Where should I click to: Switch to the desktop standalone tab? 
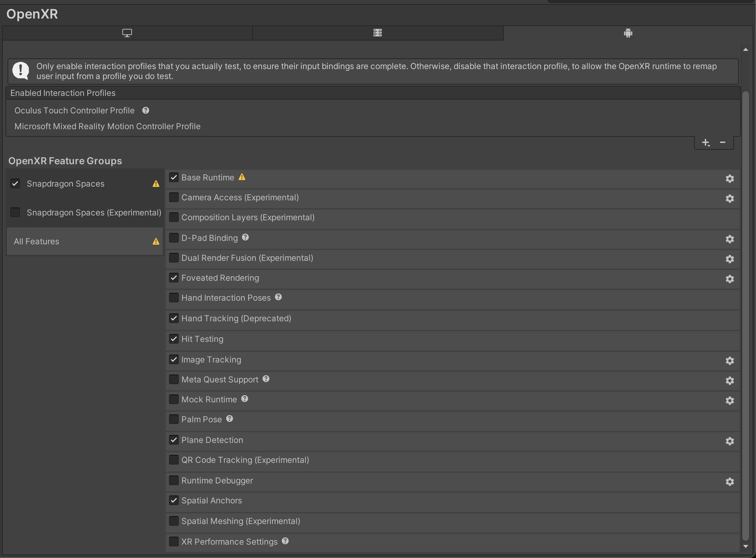click(127, 33)
